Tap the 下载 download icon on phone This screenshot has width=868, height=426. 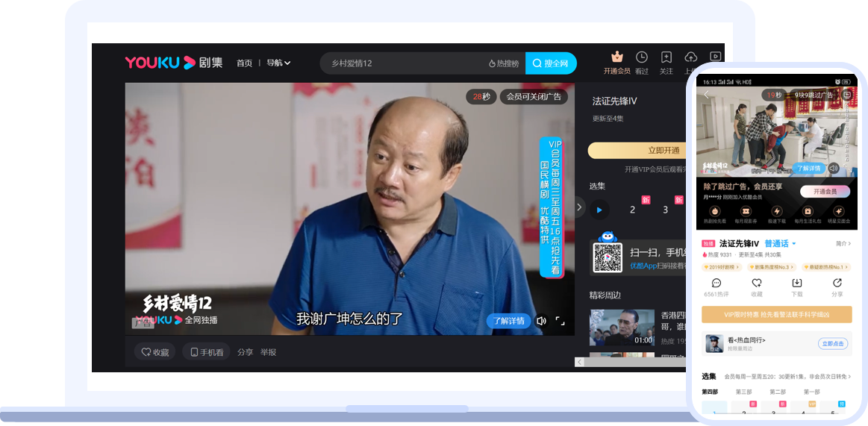pyautogui.click(x=797, y=283)
